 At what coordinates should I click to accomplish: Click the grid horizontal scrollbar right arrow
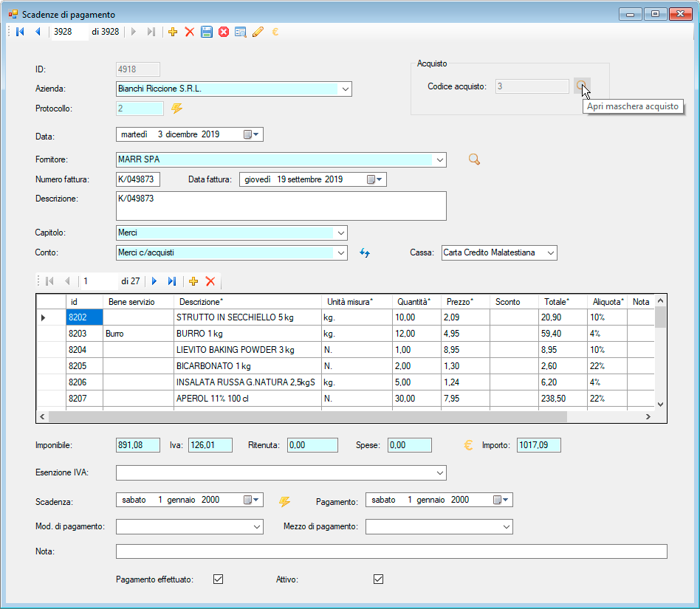(x=648, y=417)
